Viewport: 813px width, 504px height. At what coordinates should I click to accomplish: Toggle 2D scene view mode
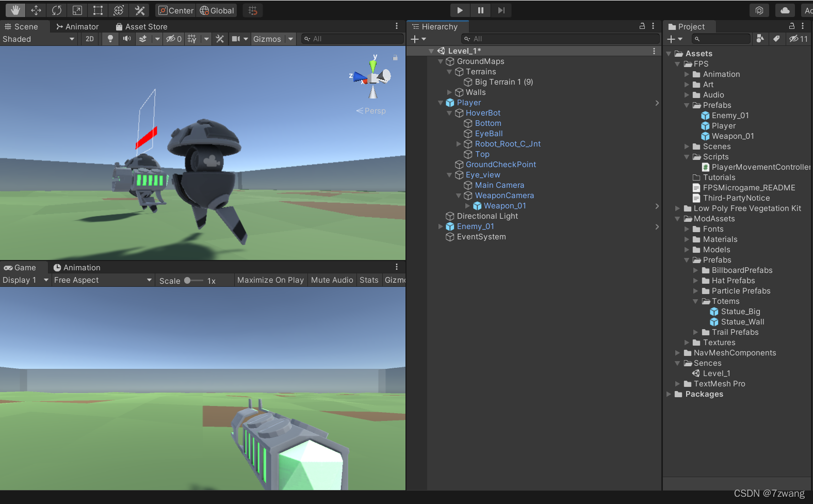click(x=90, y=39)
